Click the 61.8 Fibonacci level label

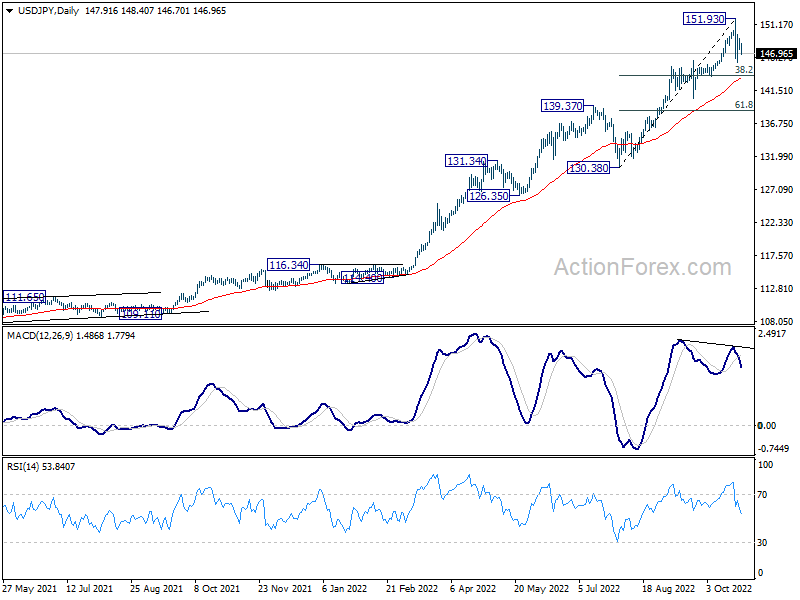pos(743,105)
